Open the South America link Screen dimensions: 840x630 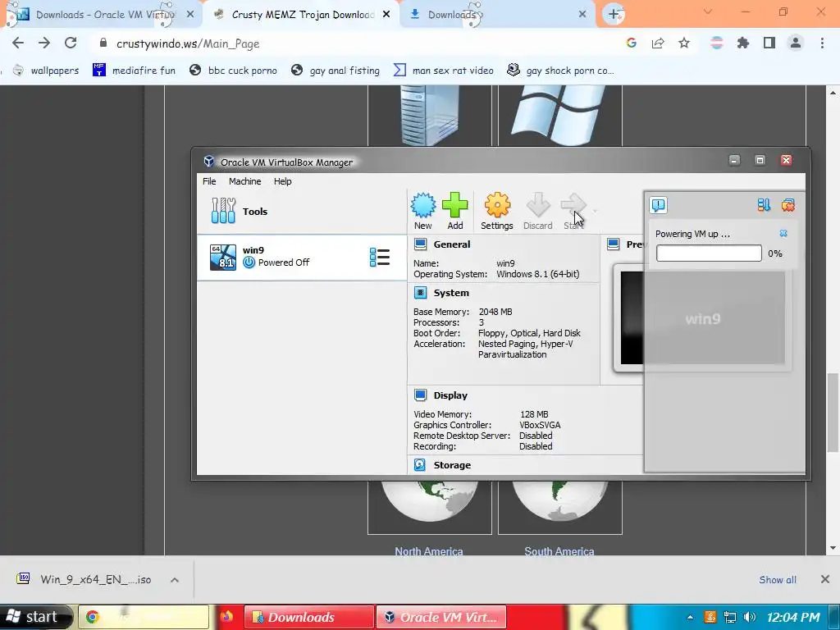click(x=559, y=550)
